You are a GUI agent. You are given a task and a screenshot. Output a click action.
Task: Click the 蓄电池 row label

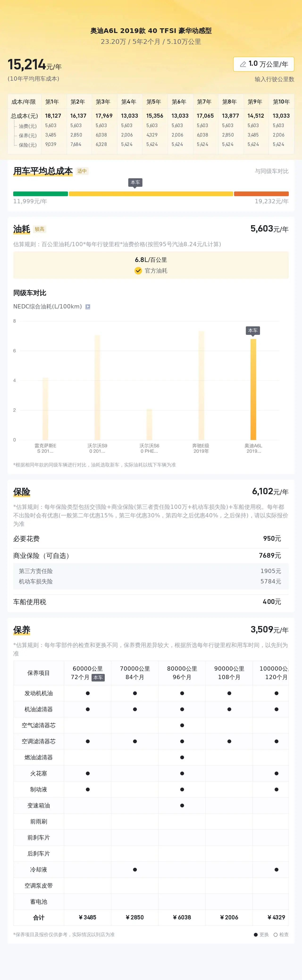pyautogui.click(x=38, y=902)
